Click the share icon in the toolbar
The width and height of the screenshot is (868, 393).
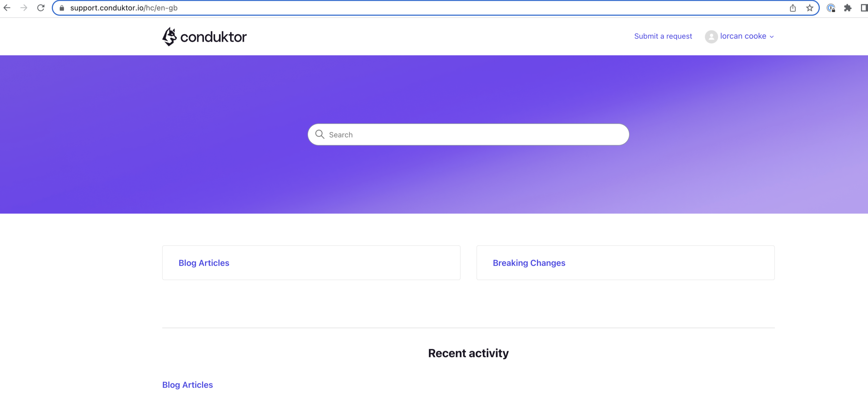[x=793, y=8]
